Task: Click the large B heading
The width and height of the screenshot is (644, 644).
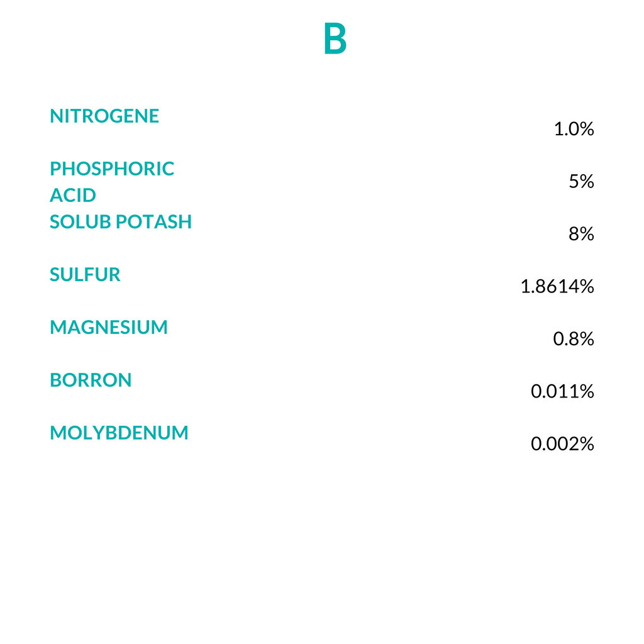Action: pyautogui.click(x=335, y=38)
